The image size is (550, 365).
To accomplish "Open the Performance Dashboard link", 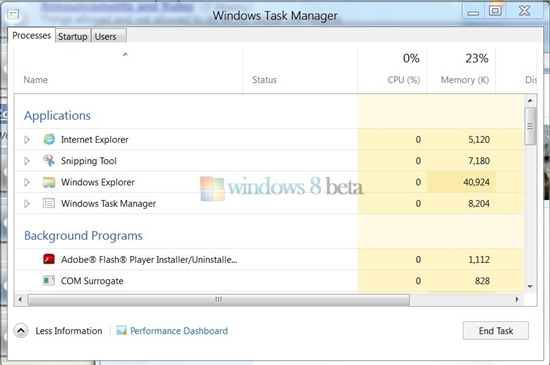I will point(179,331).
